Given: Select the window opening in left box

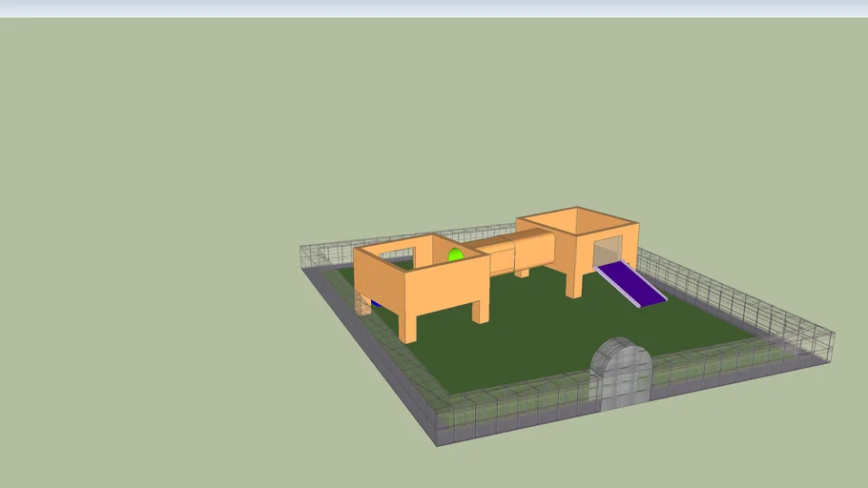Looking at the screenshot, I should [x=397, y=255].
